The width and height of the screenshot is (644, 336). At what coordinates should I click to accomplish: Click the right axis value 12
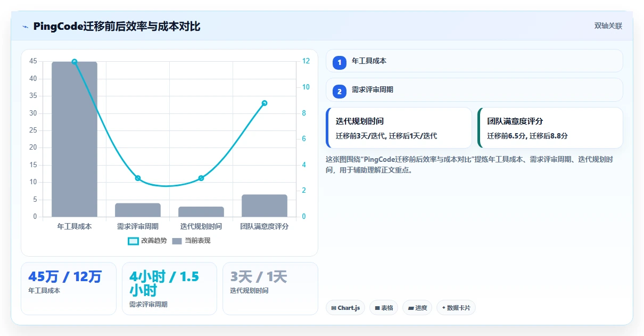[x=306, y=61]
